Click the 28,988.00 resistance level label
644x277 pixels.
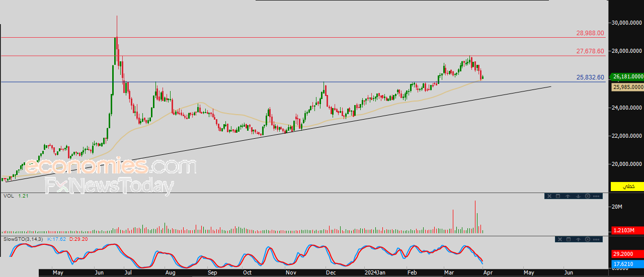pyautogui.click(x=590, y=33)
